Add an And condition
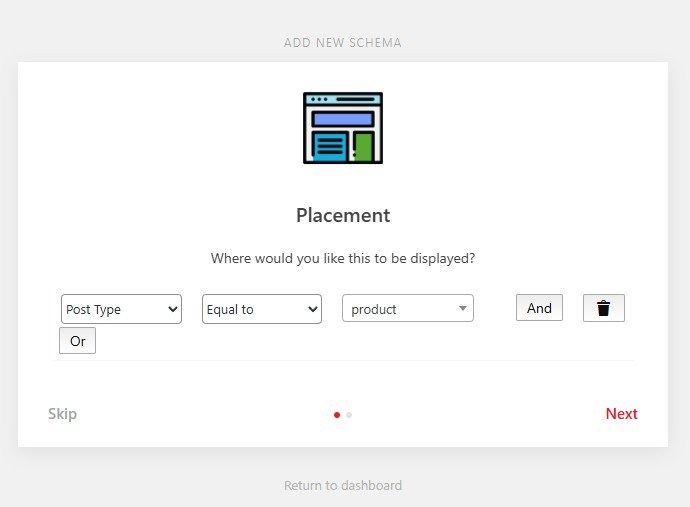Screen dimensions: 690x507 tap(539, 308)
